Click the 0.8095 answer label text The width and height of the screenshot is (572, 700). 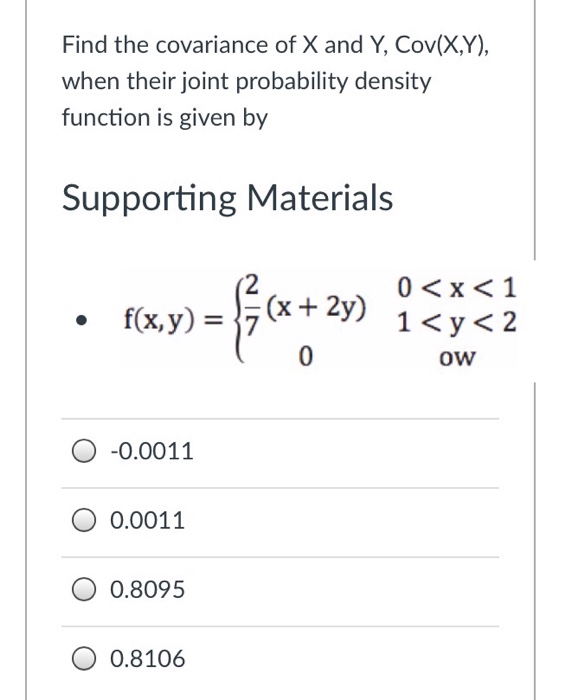pos(147,590)
